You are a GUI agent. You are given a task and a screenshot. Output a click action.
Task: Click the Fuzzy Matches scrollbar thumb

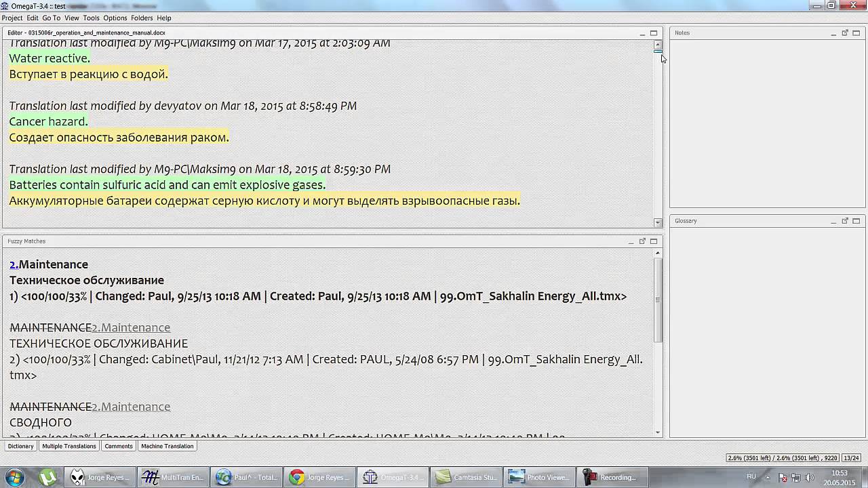click(658, 300)
